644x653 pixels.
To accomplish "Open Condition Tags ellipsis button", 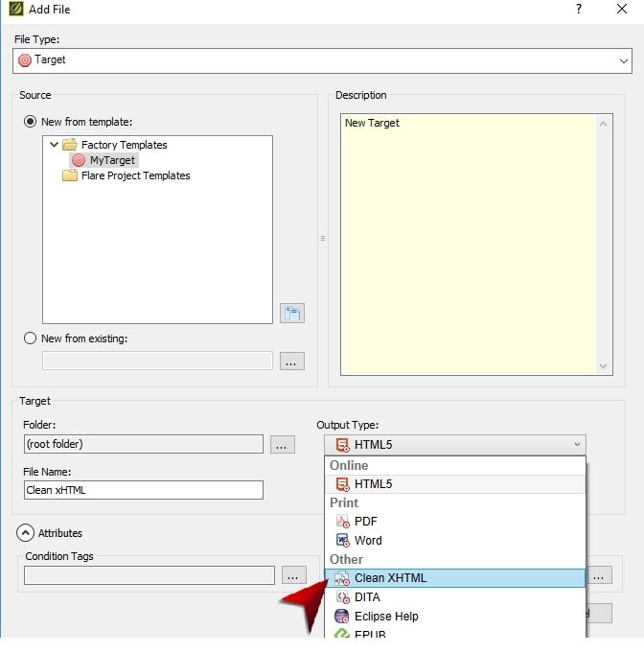I will (x=294, y=574).
